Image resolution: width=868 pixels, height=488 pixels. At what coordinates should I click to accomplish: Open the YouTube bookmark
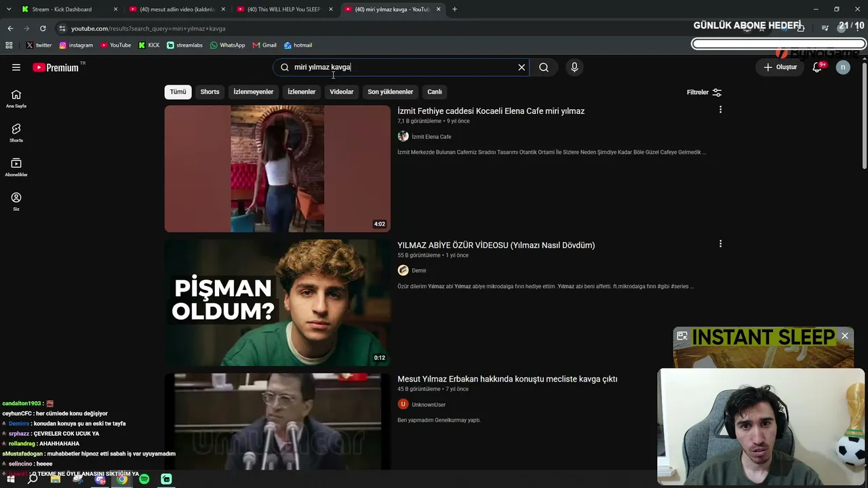(x=116, y=45)
